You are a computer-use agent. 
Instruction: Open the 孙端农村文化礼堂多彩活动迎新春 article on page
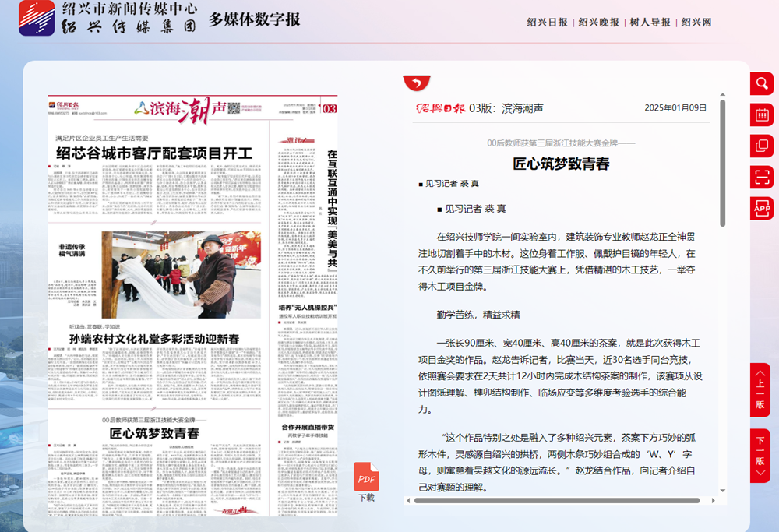coord(154,339)
